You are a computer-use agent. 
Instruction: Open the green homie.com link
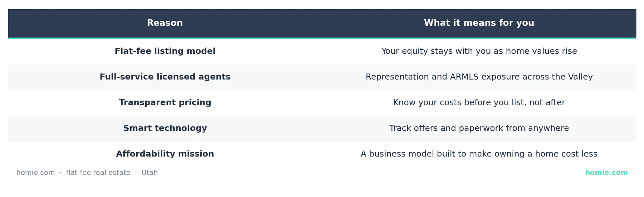606,173
